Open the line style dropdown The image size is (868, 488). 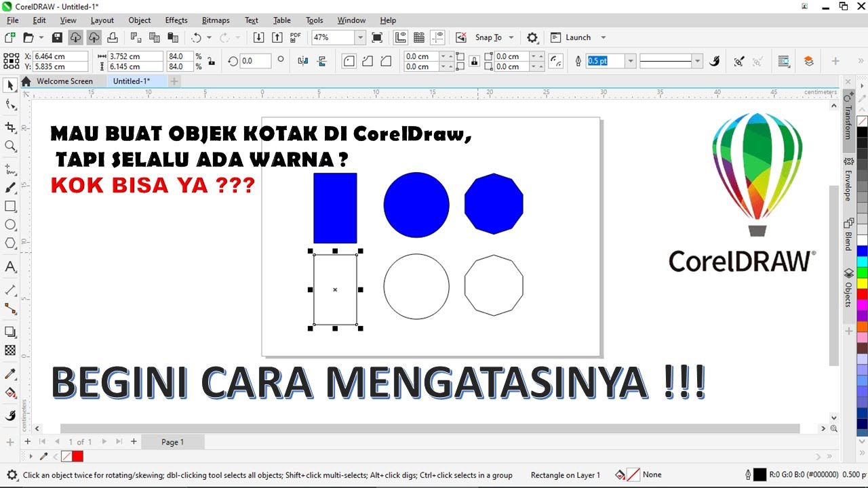(698, 61)
